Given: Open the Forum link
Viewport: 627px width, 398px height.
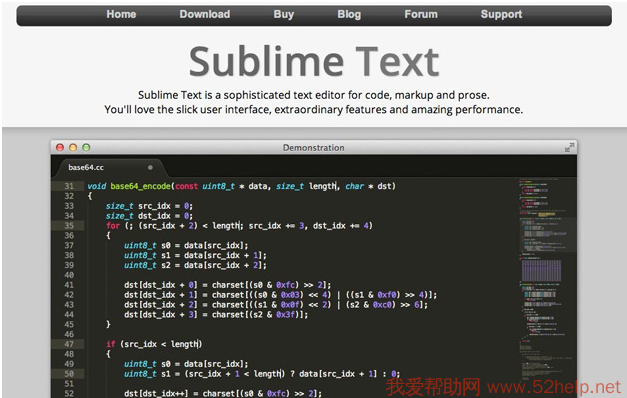Looking at the screenshot, I should tap(421, 14).
